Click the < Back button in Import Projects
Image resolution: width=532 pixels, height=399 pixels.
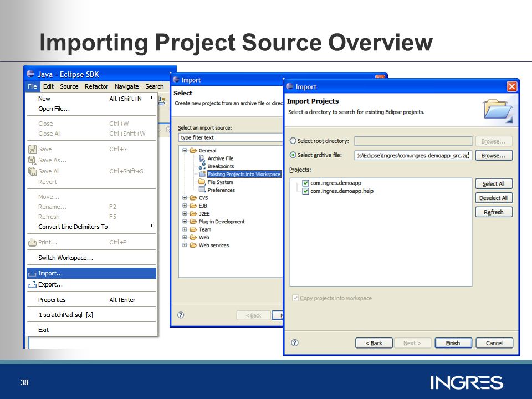pyautogui.click(x=374, y=343)
